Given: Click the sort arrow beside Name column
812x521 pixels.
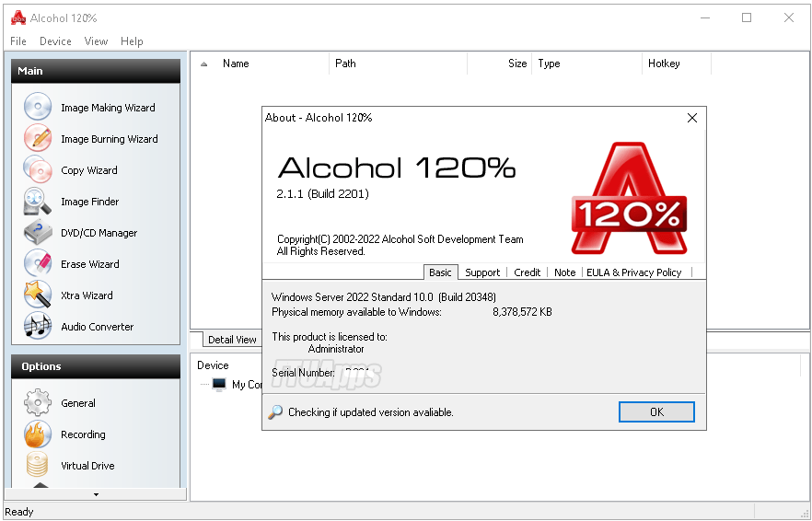Looking at the screenshot, I should tap(203, 64).
